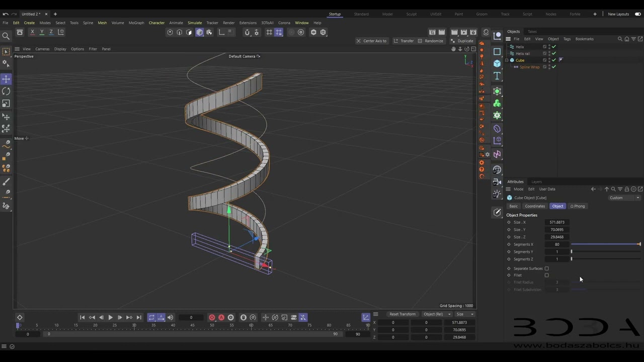The height and width of the screenshot is (362, 644).
Task: Click the Transfer button
Action: pos(404,41)
